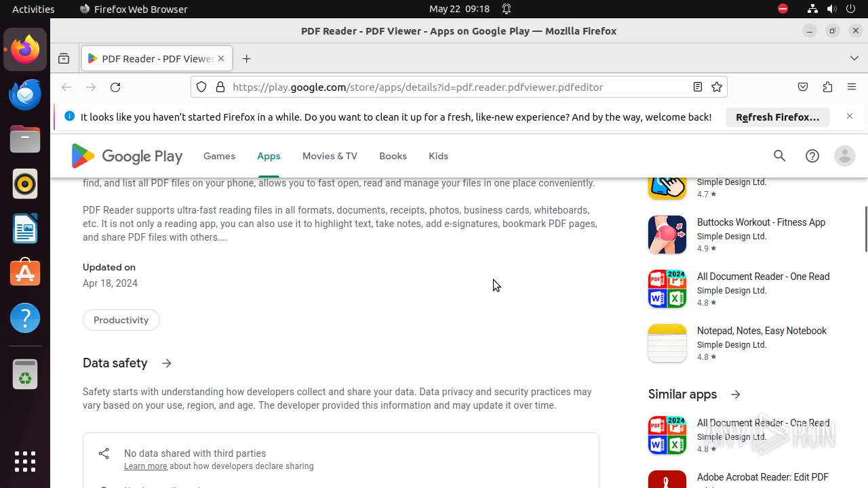Click the Firefox list-all-tabs recent browsing icon
This screenshot has width=868, height=488.
(x=64, y=59)
